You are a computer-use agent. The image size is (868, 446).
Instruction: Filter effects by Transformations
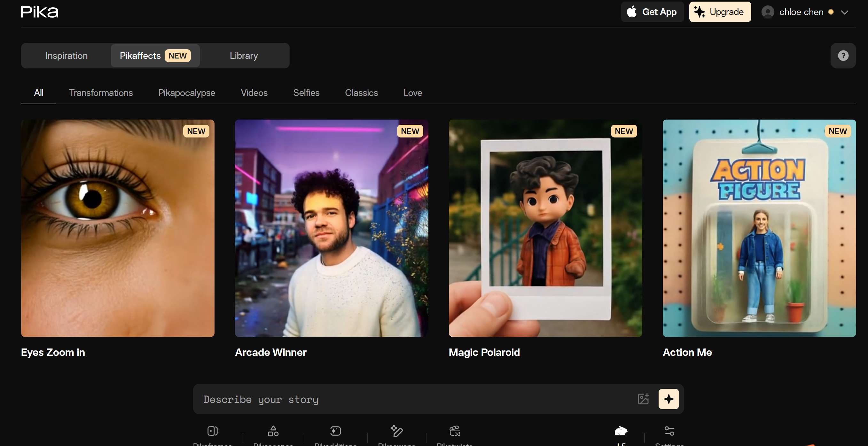[x=101, y=93]
